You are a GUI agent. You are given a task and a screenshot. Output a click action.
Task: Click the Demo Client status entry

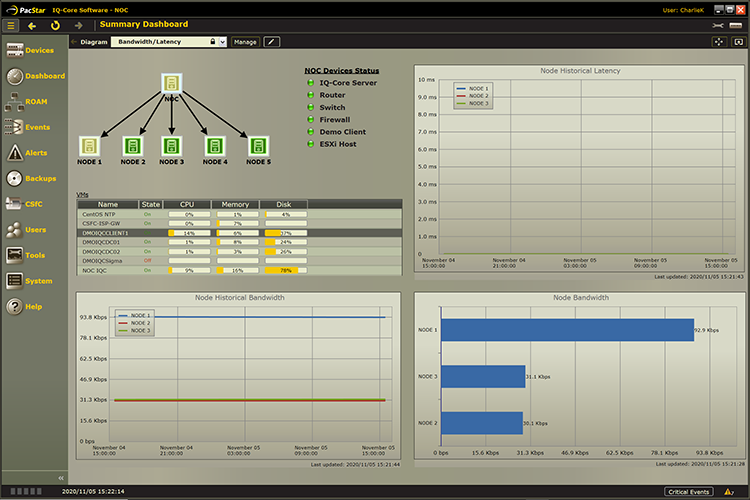(337, 132)
